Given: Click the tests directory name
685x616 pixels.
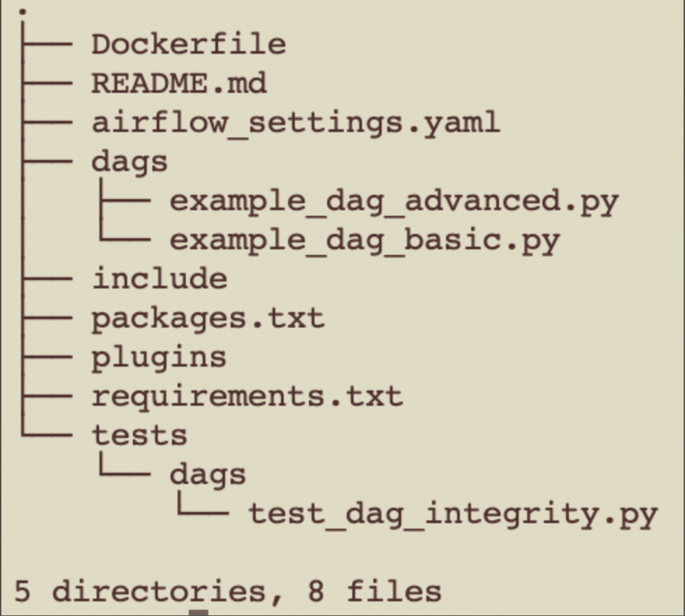Looking at the screenshot, I should point(139,436).
